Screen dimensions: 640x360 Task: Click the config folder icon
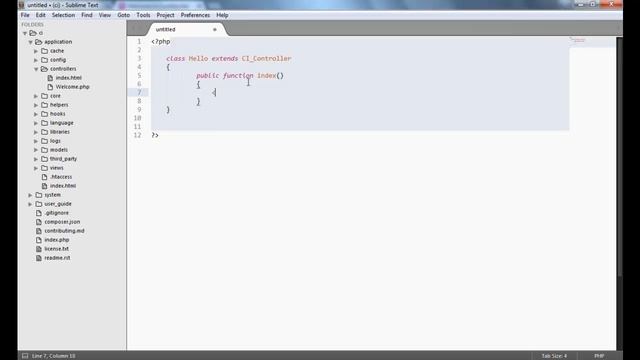(44, 60)
